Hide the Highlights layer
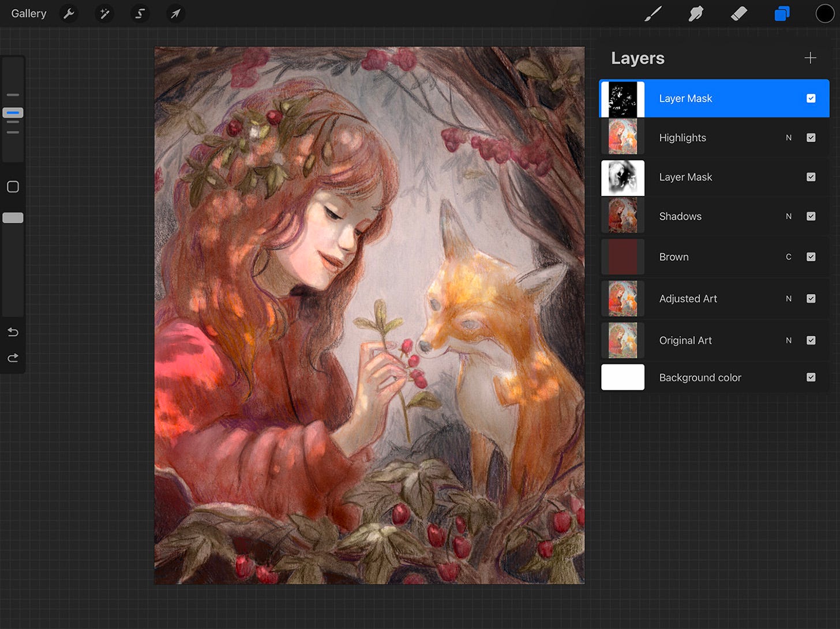Viewport: 840px width, 629px height. [811, 138]
